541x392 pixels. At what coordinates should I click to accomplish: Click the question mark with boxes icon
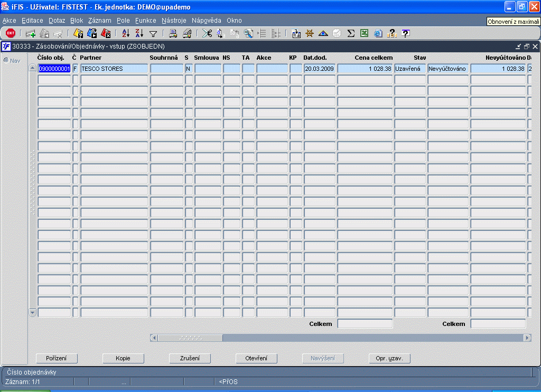point(391,33)
